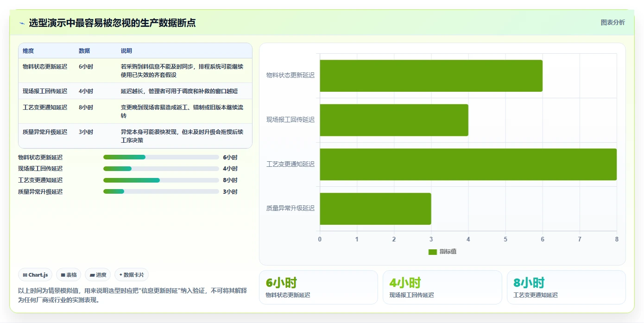Click the 4小时 value in the table

86,91
